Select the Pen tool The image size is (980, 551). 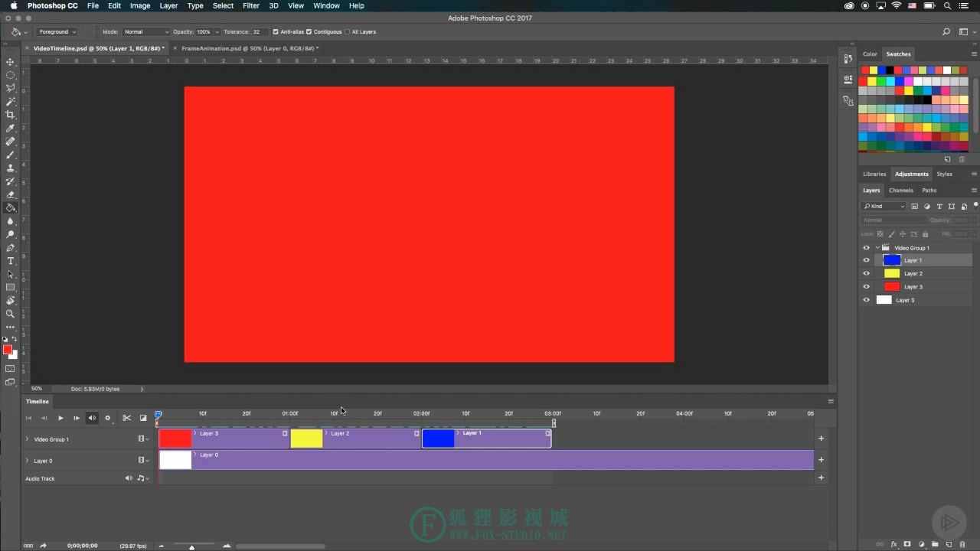11,248
